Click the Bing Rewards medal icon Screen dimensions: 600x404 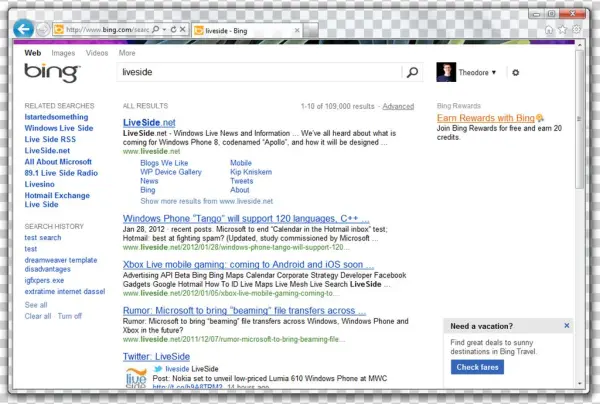[x=540, y=118]
